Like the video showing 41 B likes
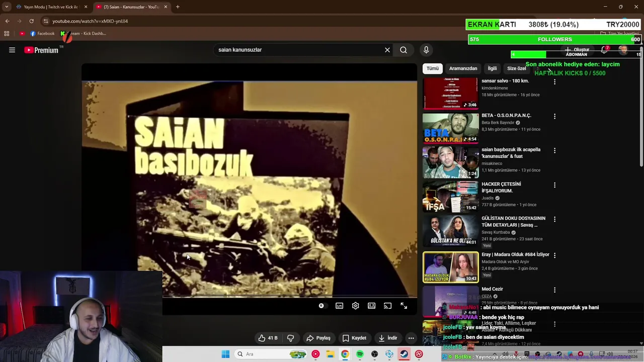 pyautogui.click(x=268, y=338)
